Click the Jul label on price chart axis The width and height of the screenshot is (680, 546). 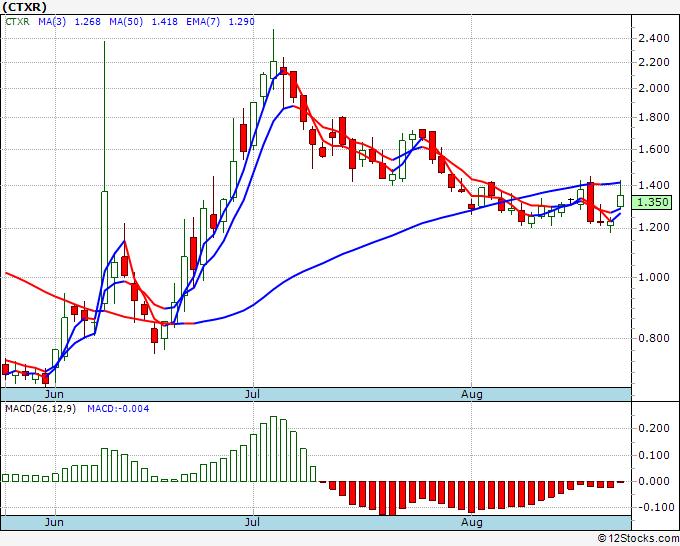tap(253, 395)
